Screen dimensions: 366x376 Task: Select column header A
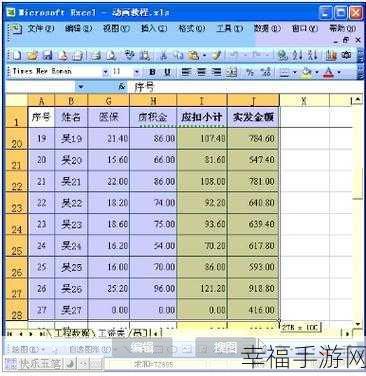pos(41,100)
